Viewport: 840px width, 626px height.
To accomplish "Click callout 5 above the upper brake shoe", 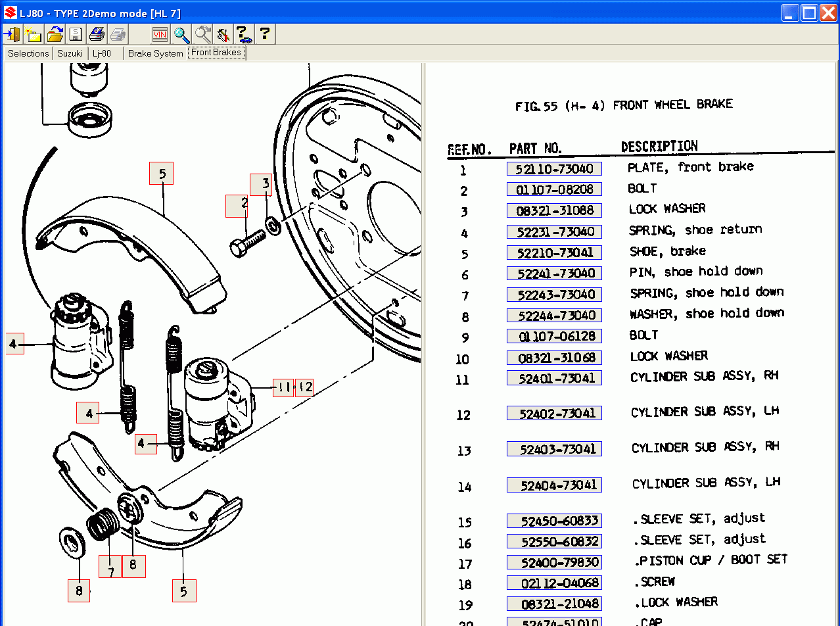I will coord(161,174).
